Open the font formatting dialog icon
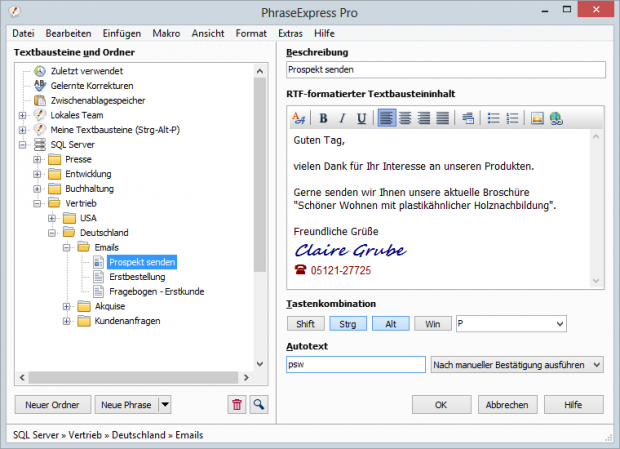 [298, 118]
